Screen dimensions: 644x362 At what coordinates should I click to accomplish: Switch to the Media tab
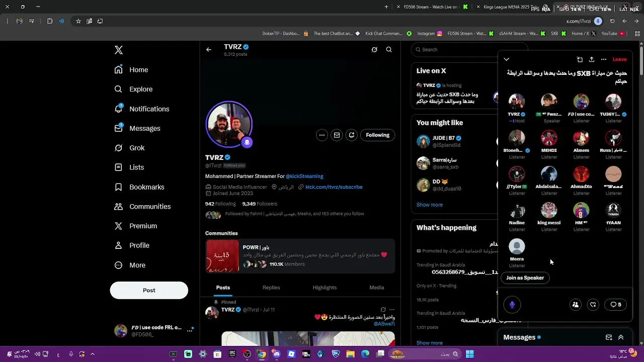point(377,288)
